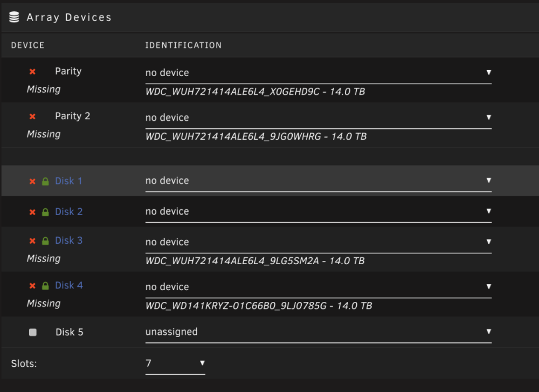Click the grey square indicator for Disk 5

point(33,332)
